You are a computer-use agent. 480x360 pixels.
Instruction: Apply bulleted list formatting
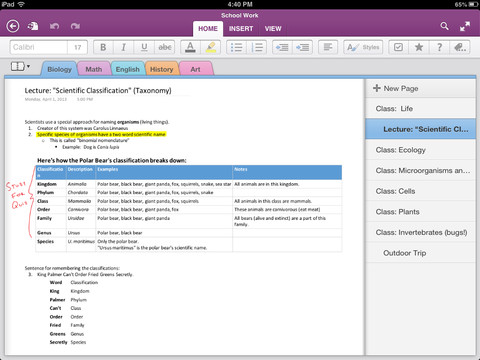click(236, 47)
